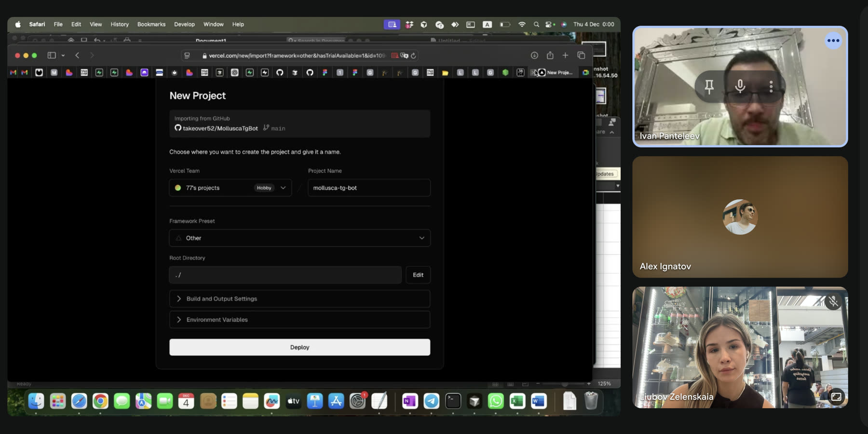Open Wi-Fi status in the menu bar

pos(522,24)
